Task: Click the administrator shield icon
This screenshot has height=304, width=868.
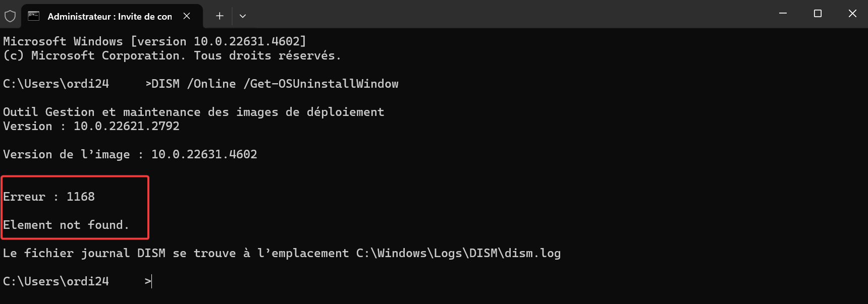Action: tap(10, 16)
